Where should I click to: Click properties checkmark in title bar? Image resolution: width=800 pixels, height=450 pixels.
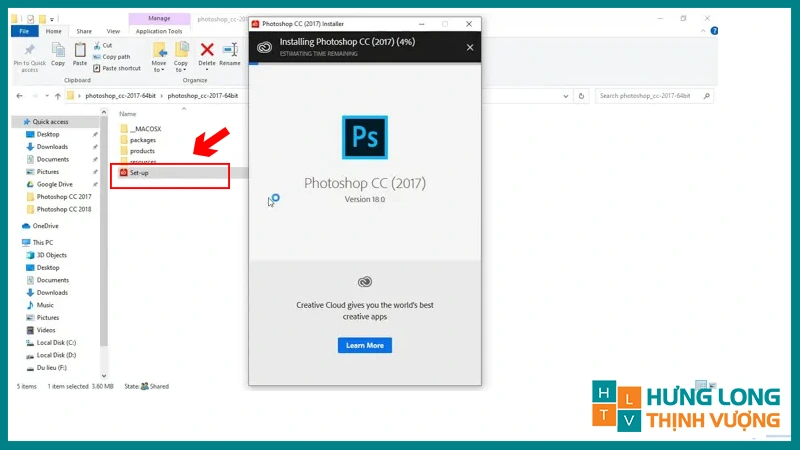coord(31,19)
